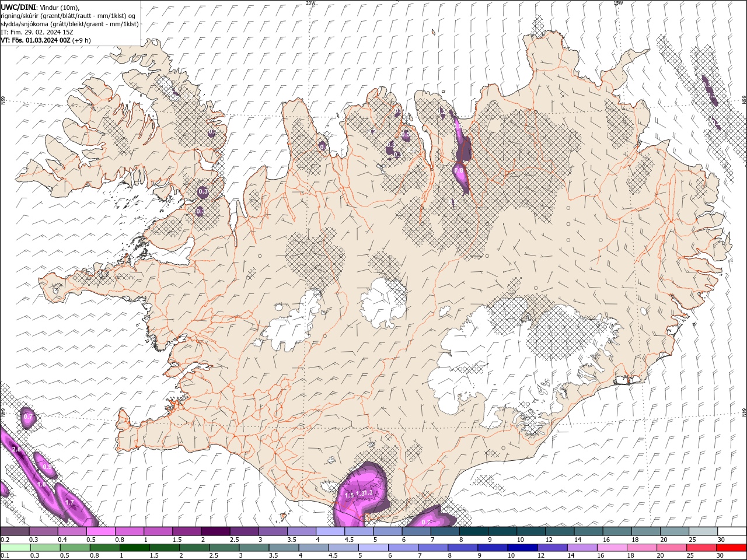747x560 pixels.
Task: Click the lower legend swatch between 2 and 2.5
Action: (x=194, y=548)
